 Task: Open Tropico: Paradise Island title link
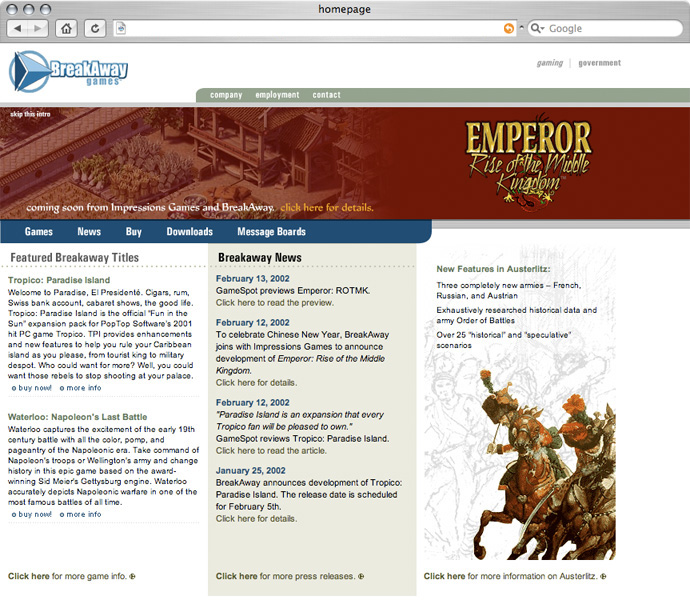coord(59,280)
